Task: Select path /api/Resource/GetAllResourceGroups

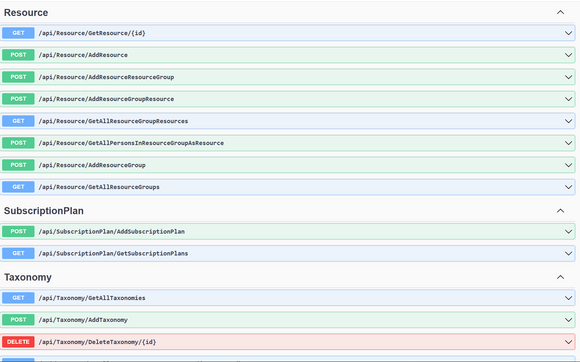Action: (99, 187)
